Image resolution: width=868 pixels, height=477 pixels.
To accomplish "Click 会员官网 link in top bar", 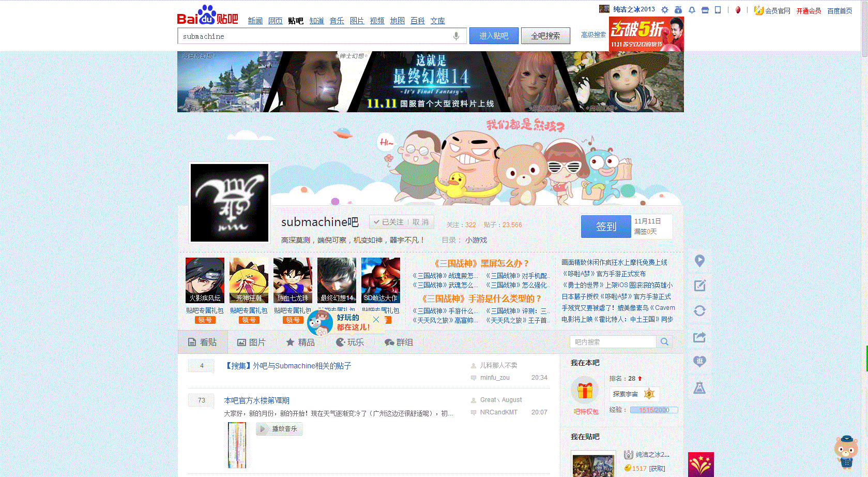I will point(778,11).
